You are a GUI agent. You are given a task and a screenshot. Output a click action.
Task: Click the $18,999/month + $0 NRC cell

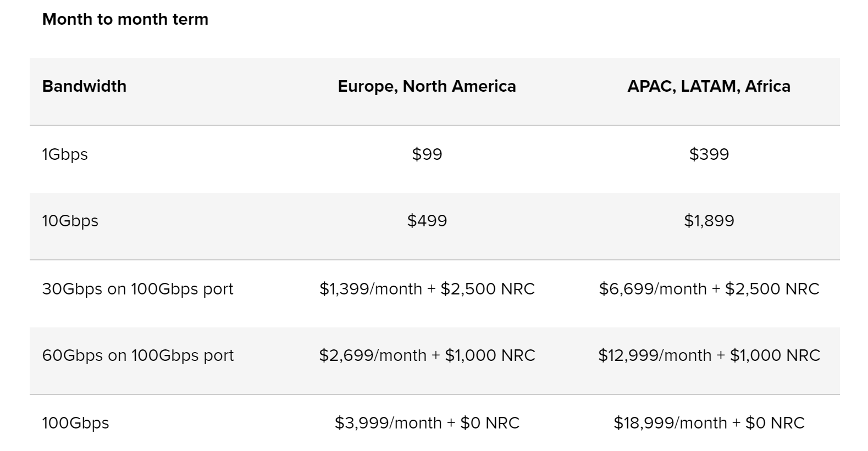[x=709, y=422]
